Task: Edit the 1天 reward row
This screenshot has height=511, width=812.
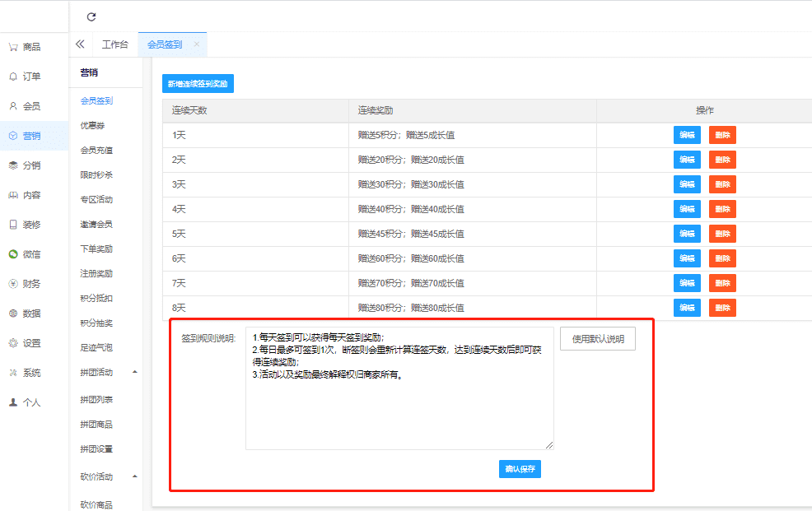Action: 687,135
